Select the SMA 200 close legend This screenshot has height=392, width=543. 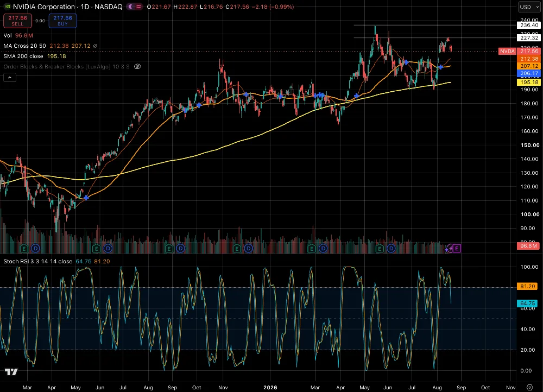(23, 56)
